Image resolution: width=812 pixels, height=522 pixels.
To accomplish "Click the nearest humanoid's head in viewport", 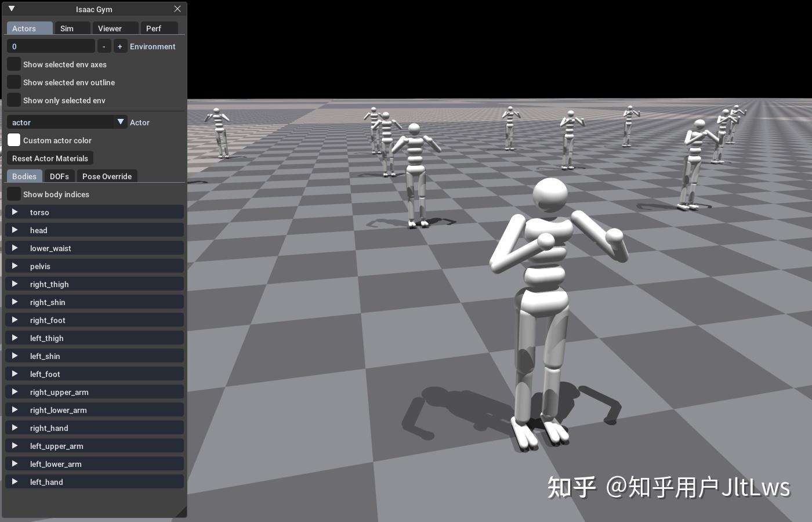I will [x=550, y=196].
